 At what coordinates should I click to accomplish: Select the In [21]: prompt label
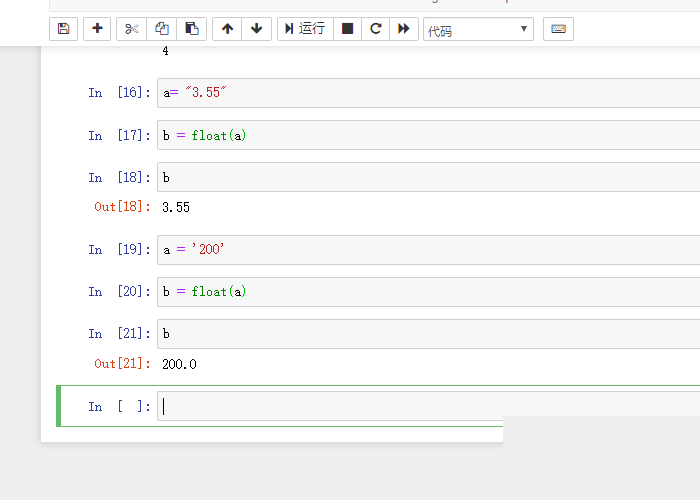[x=119, y=333]
